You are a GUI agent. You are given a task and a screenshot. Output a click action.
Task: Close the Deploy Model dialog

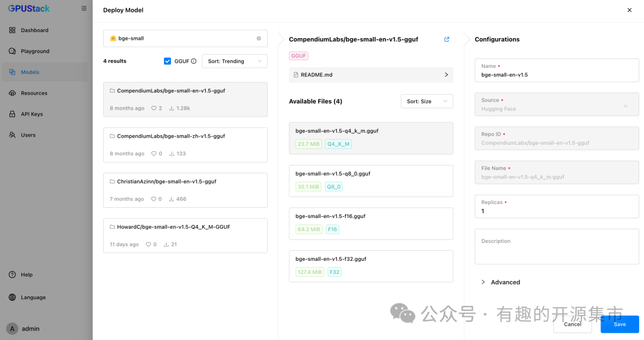click(629, 10)
